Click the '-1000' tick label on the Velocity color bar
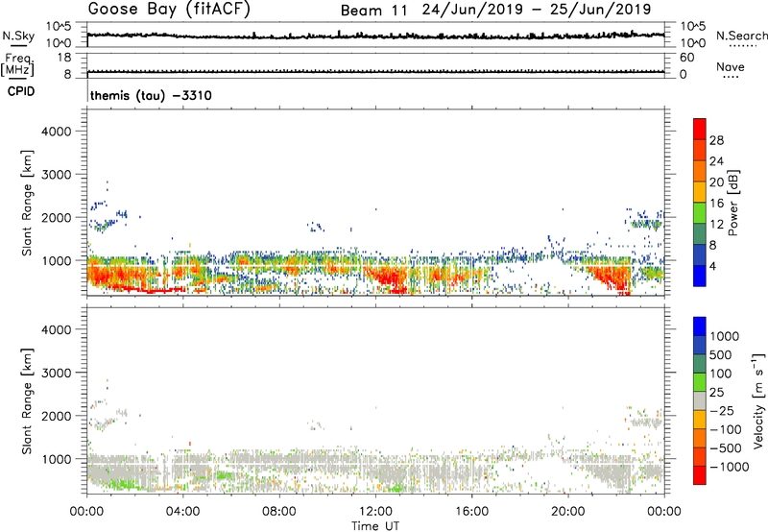This screenshot has height=532, width=768. point(730,467)
